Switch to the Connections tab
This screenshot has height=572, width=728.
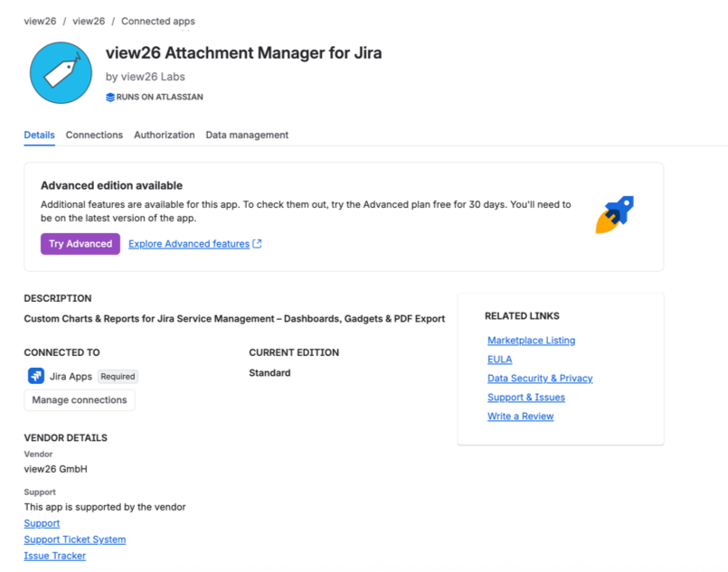pos(94,135)
